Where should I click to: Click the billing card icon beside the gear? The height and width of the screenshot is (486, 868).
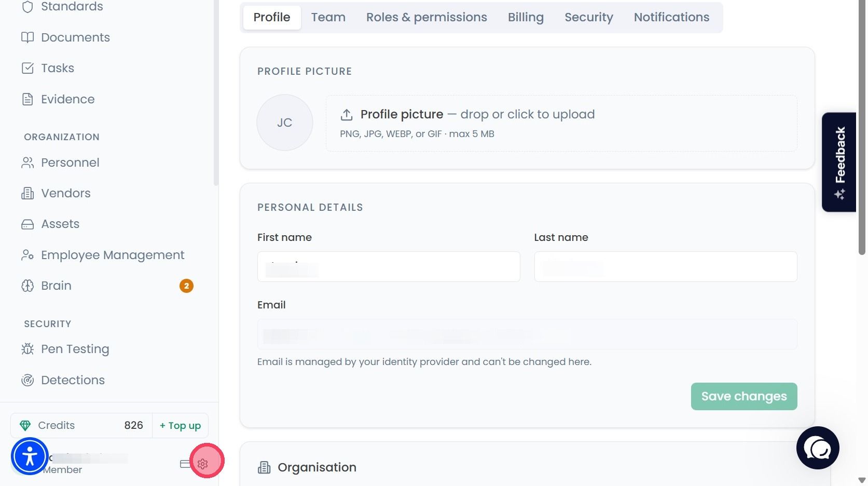coord(185,464)
